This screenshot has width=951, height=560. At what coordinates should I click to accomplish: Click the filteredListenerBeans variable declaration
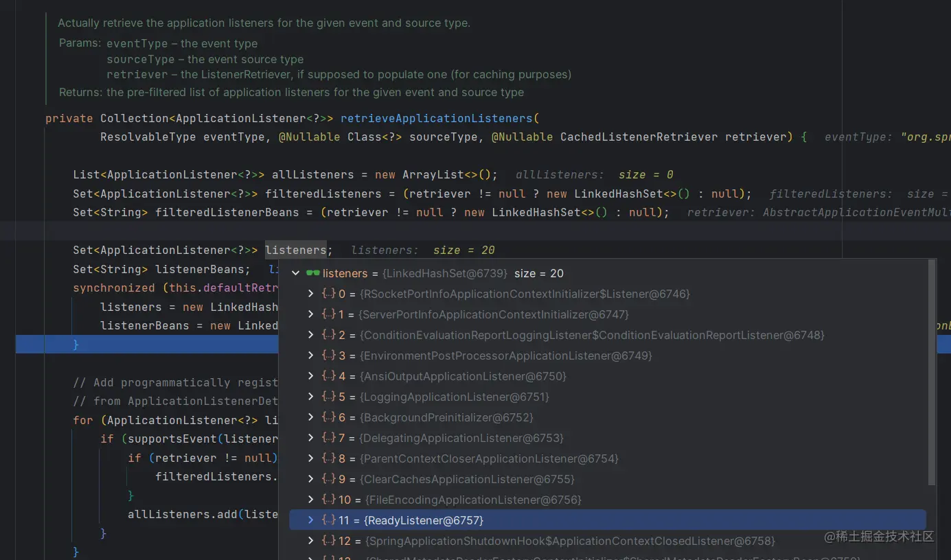[227, 212]
